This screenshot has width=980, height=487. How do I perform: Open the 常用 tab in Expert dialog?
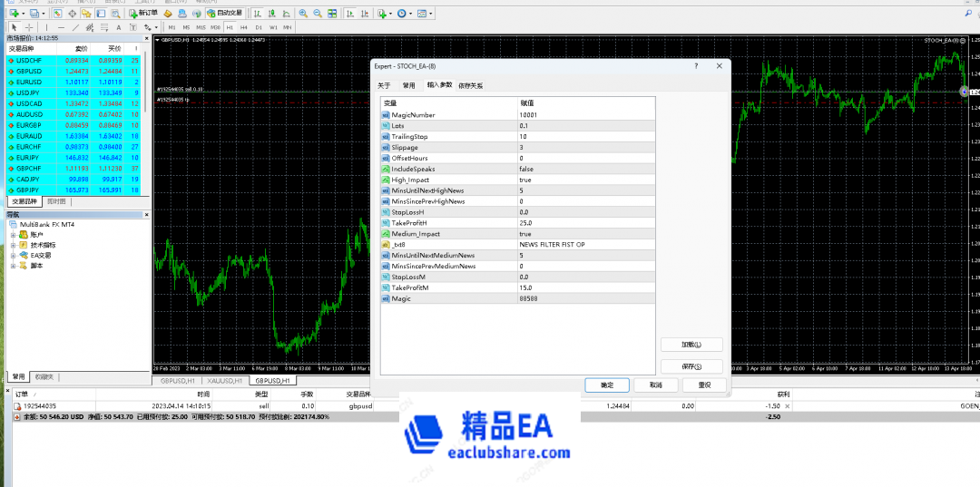(x=408, y=85)
